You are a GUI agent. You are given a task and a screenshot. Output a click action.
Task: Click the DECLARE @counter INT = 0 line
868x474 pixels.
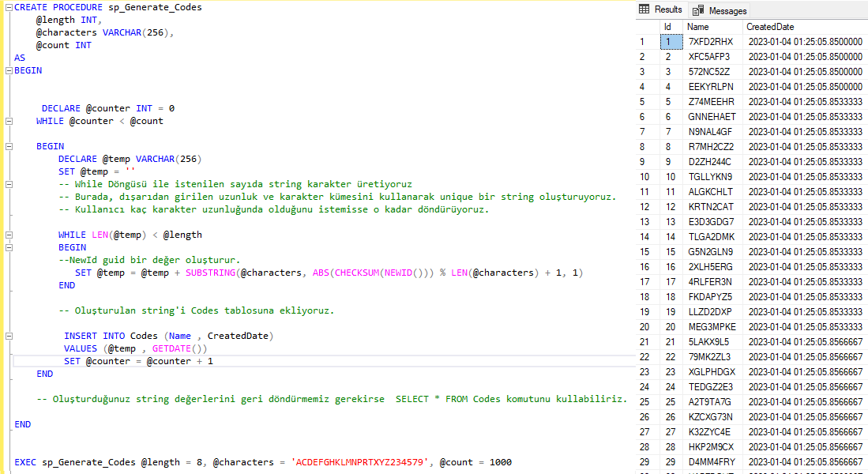[x=108, y=108]
